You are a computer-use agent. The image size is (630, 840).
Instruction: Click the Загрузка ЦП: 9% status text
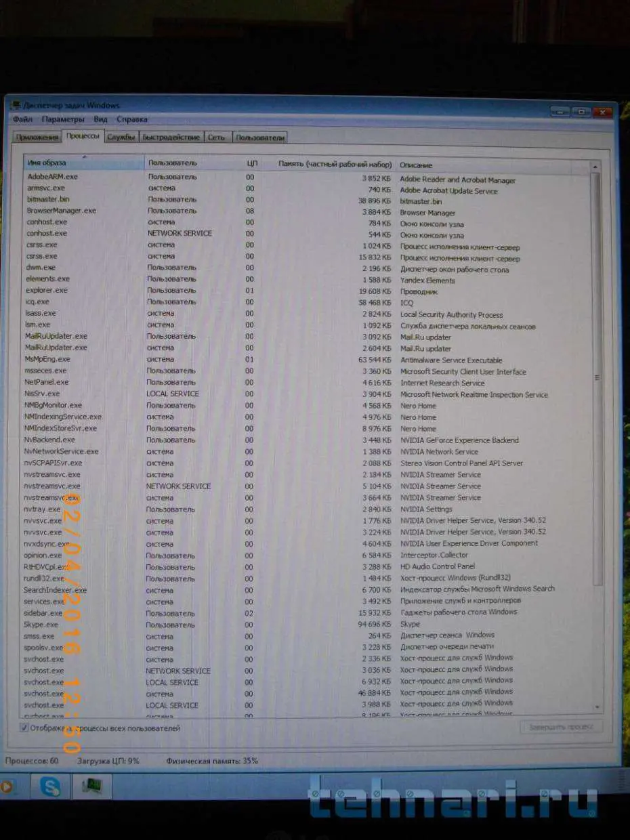pos(108,761)
